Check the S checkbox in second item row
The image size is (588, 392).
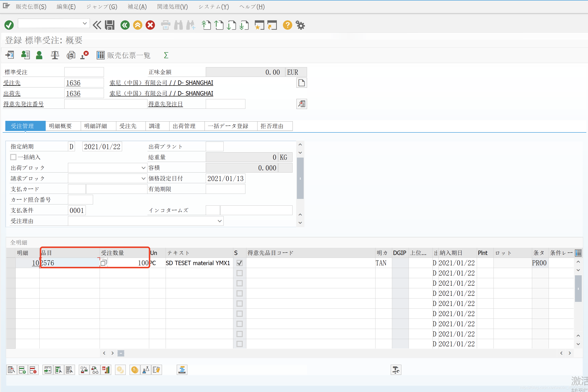point(239,273)
